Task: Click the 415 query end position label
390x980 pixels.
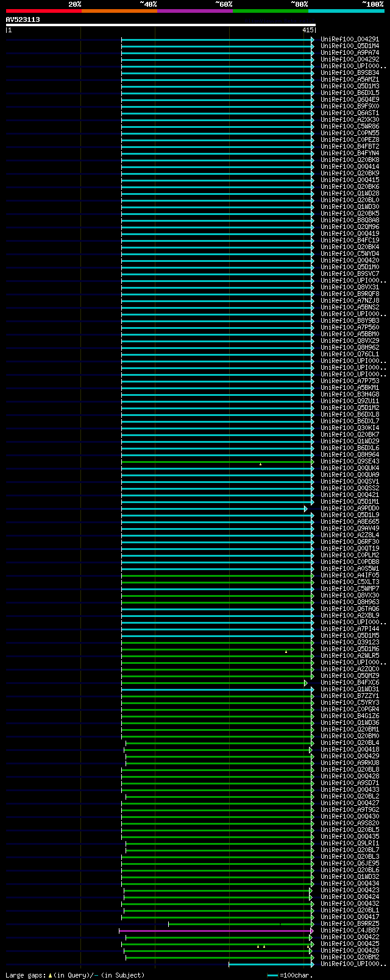Action: 308,30
